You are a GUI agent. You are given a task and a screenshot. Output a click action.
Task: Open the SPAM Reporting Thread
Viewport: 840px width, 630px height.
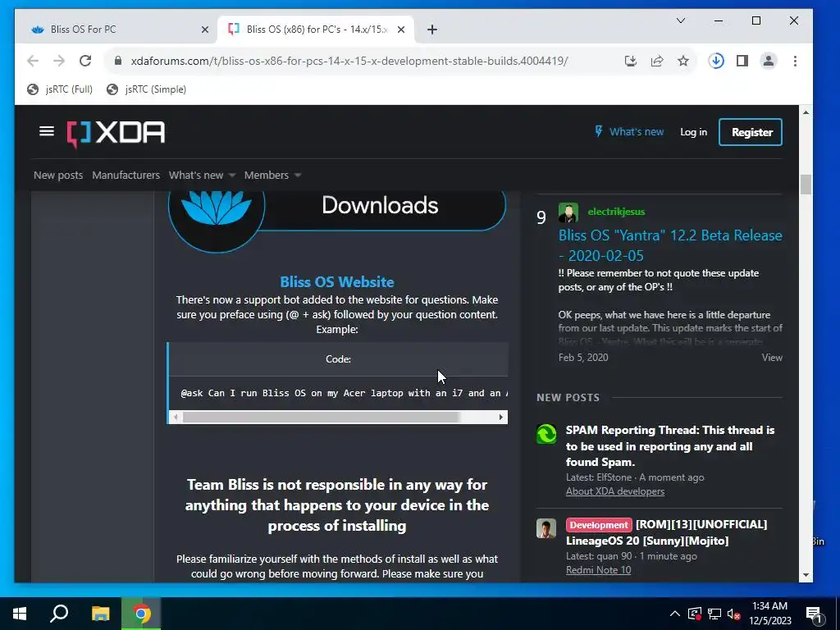click(670, 445)
